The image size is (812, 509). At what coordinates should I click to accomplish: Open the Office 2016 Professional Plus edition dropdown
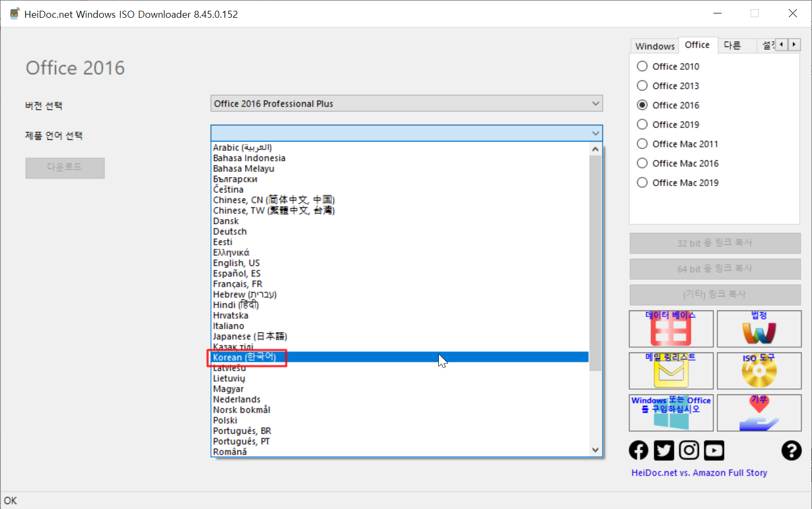coord(407,103)
